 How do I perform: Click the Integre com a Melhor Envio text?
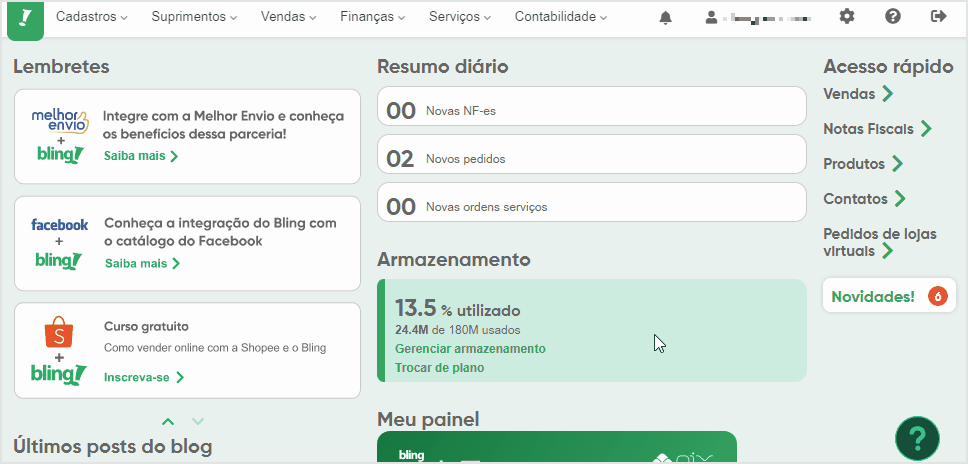[x=223, y=125]
